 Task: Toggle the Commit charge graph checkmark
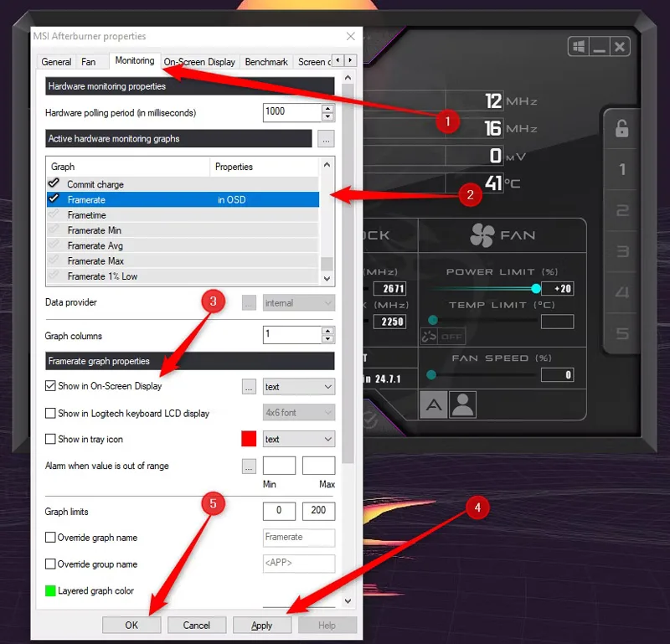tap(54, 183)
